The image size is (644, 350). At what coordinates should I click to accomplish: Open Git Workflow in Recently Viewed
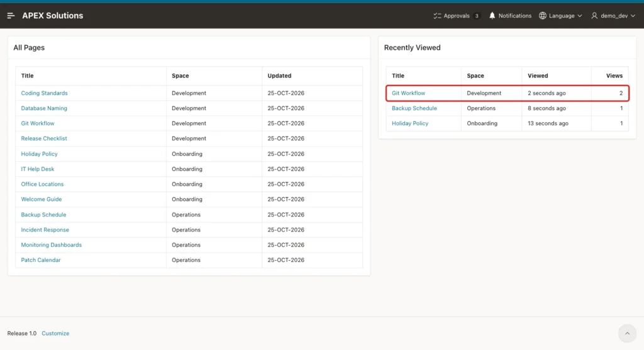[408, 93]
